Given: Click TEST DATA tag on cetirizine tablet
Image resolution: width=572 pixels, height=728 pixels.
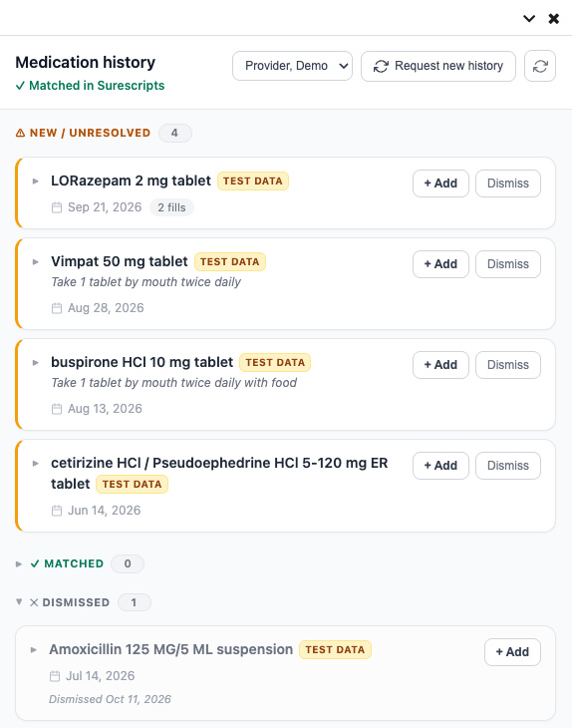Looking at the screenshot, I should 132,485.
